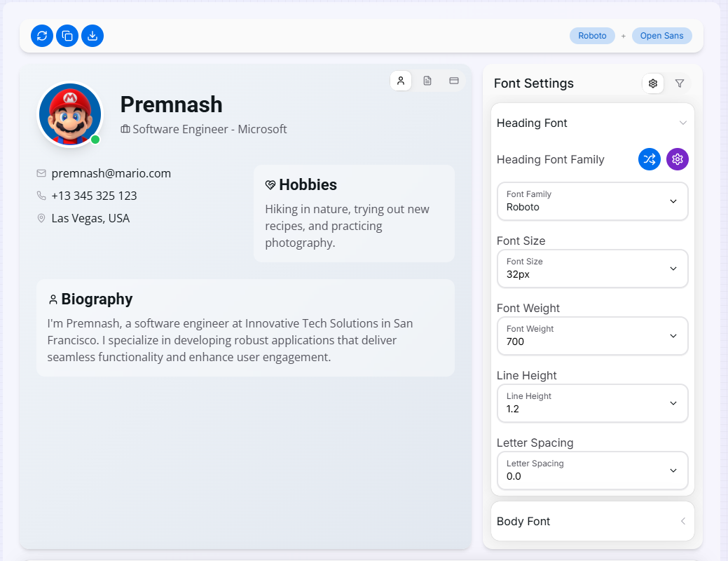Select the Open Sans font badge
The width and height of the screenshot is (728, 561).
(x=661, y=35)
